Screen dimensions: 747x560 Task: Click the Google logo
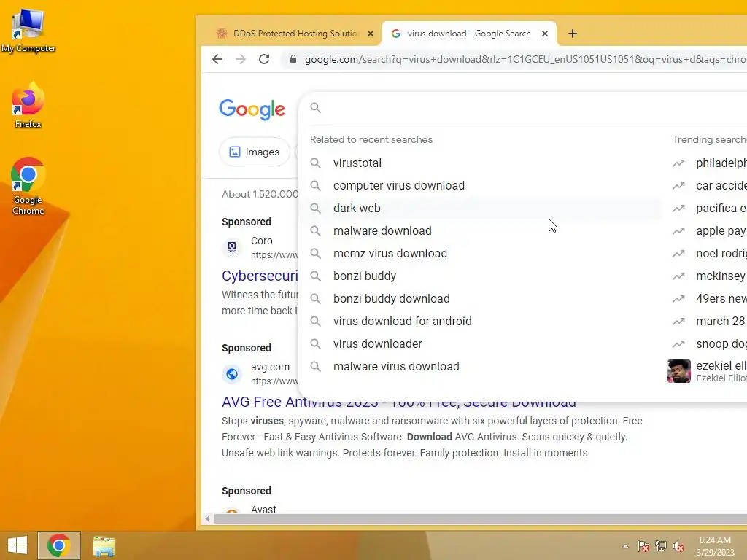click(252, 109)
